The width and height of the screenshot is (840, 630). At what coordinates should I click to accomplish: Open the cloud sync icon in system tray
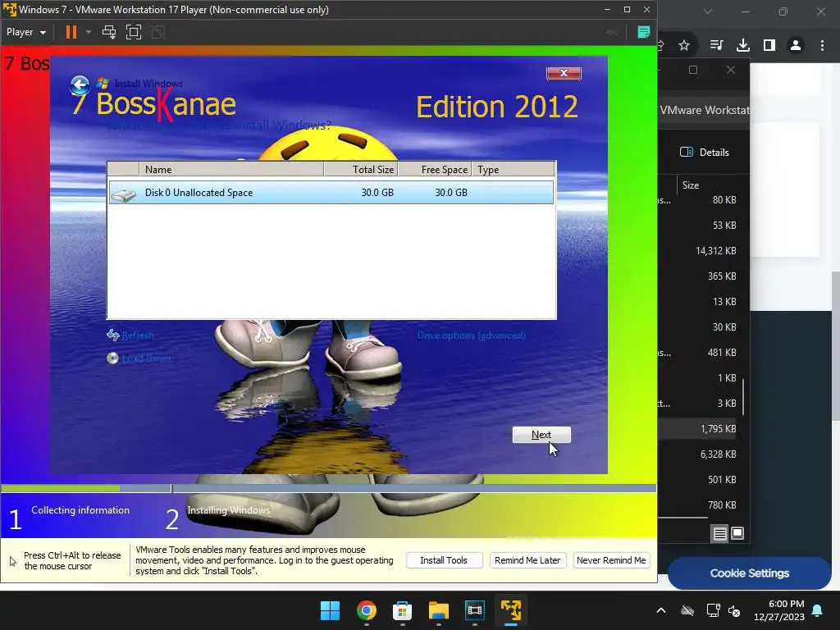(x=687, y=610)
